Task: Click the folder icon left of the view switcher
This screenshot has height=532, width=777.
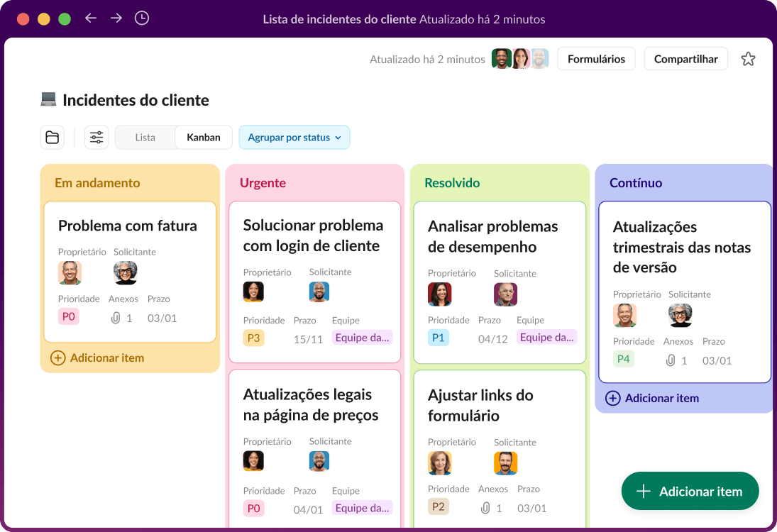Action: [52, 137]
